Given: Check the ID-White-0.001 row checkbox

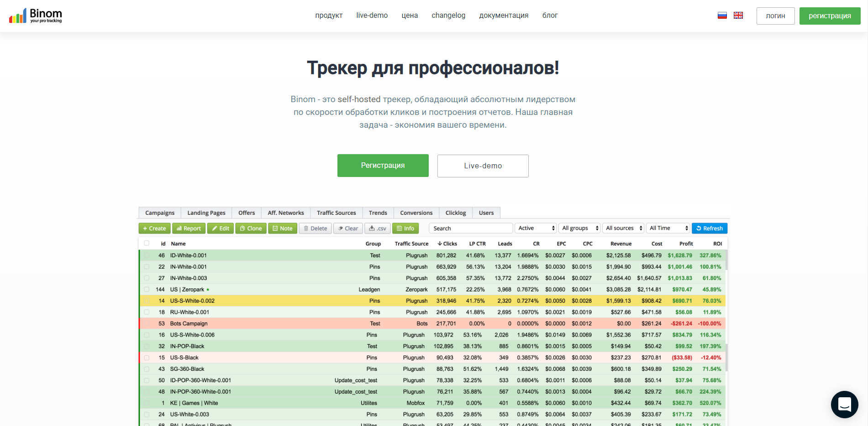Looking at the screenshot, I should point(147,255).
